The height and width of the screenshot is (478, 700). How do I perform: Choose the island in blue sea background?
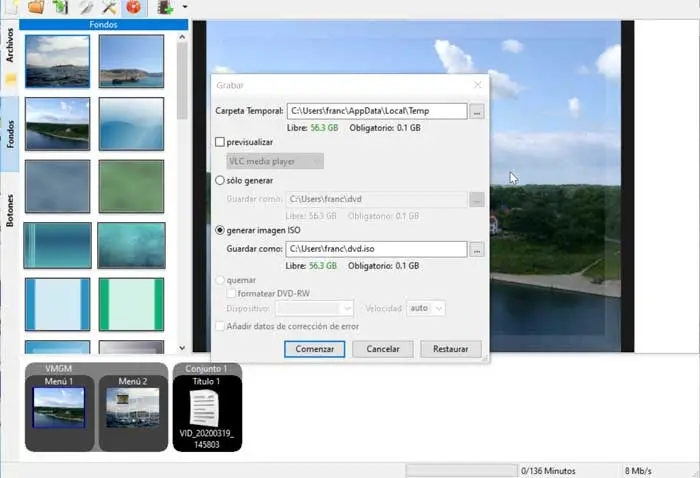click(131, 61)
